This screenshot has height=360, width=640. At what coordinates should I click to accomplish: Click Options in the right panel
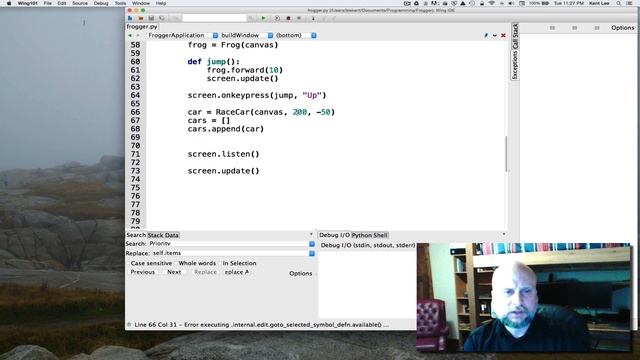622,28
